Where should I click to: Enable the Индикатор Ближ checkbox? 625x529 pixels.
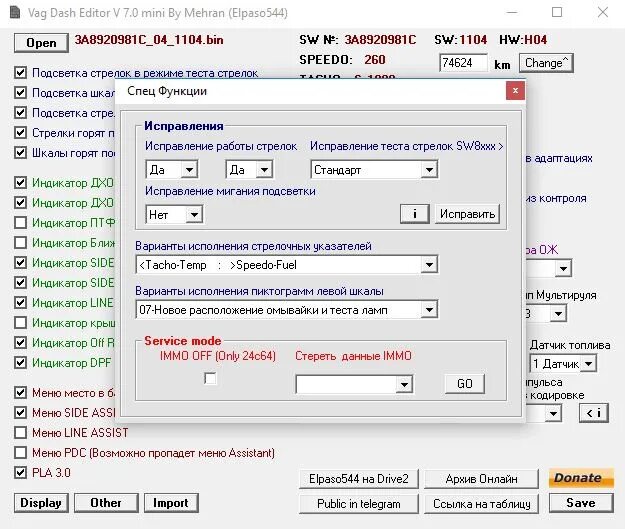(x=20, y=242)
